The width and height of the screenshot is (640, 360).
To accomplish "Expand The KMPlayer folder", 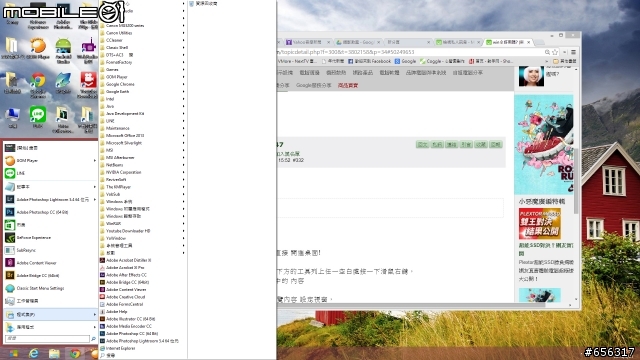I will coord(142,187).
